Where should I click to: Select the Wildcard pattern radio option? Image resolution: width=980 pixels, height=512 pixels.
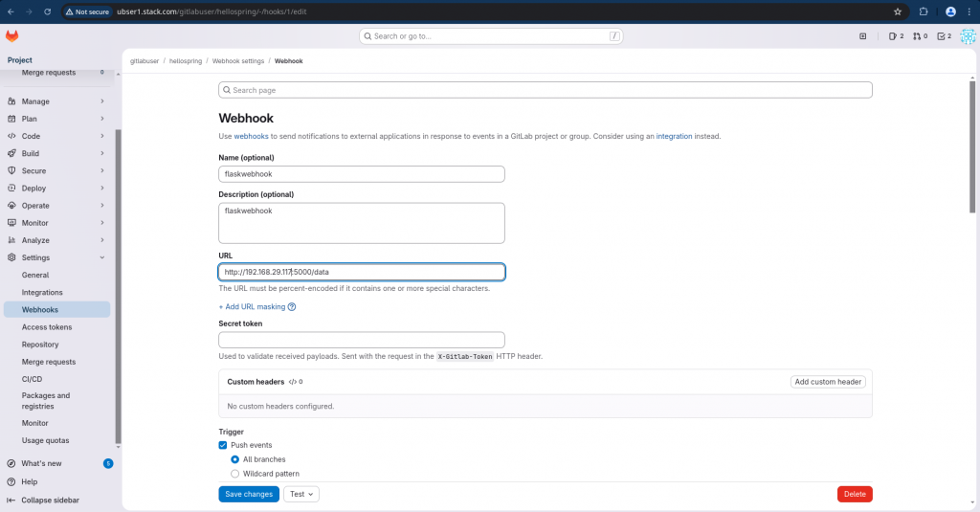pyautogui.click(x=235, y=474)
